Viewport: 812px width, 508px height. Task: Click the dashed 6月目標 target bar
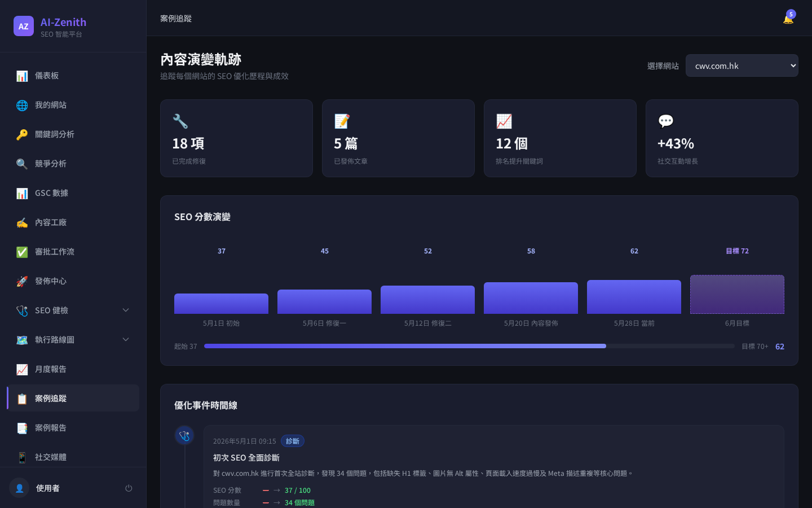tap(737, 294)
